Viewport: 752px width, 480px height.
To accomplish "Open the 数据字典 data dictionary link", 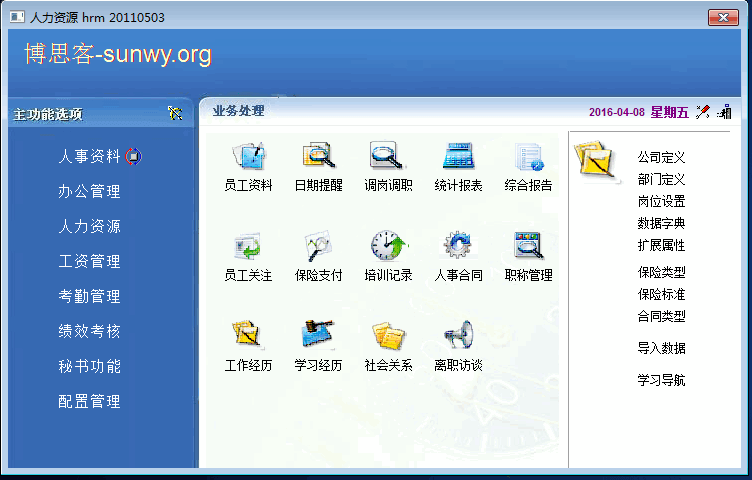I will click(x=661, y=223).
